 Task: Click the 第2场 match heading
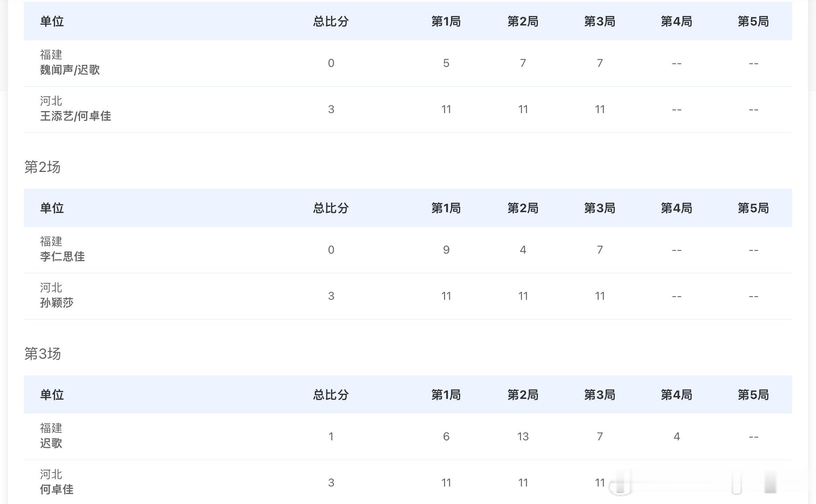(x=42, y=167)
